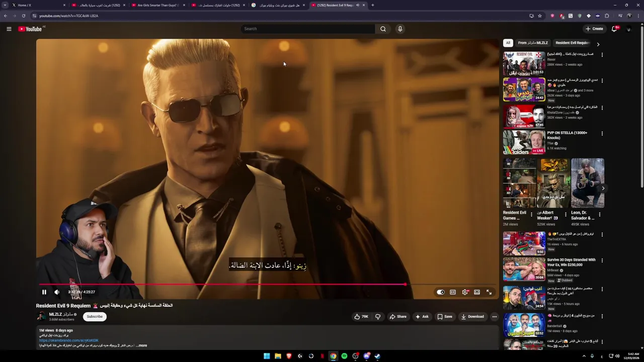Mute the video with the volume icon
The width and height of the screenshot is (644, 362).
[57, 292]
